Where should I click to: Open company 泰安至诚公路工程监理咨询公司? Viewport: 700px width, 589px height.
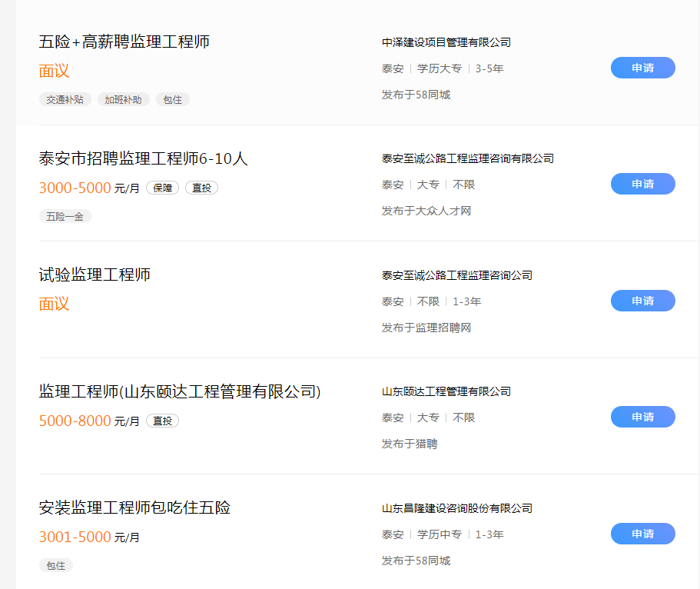click(x=456, y=275)
